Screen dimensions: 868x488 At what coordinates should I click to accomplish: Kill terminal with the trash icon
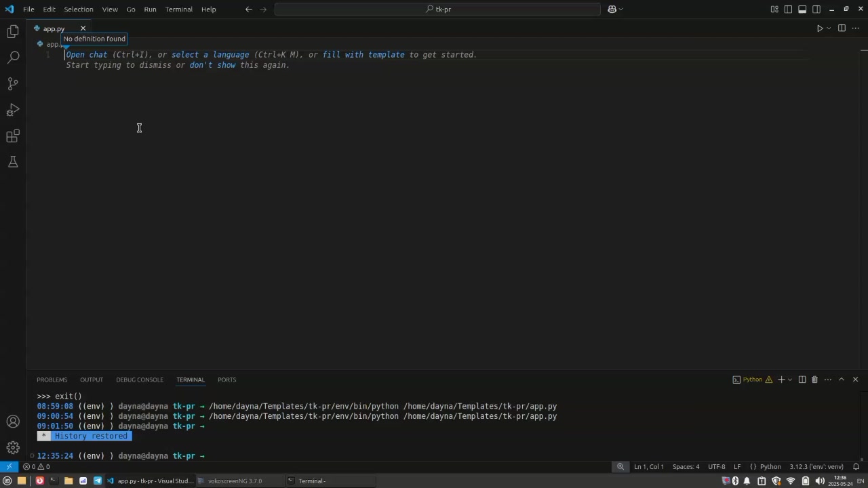pyautogui.click(x=815, y=380)
